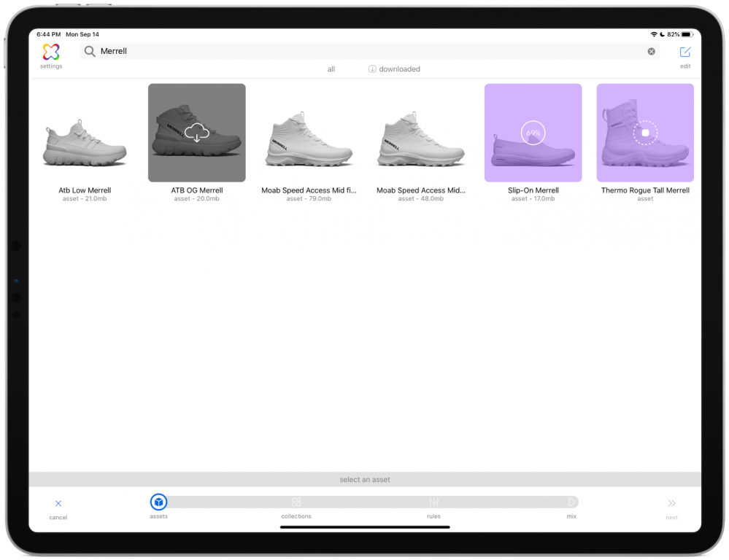The height and width of the screenshot is (560, 729).
Task: Select the all filter tab
Action: click(x=331, y=69)
